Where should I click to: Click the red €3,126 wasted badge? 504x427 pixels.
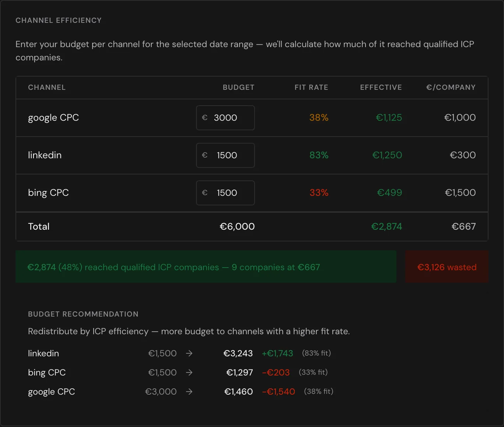[x=447, y=267]
